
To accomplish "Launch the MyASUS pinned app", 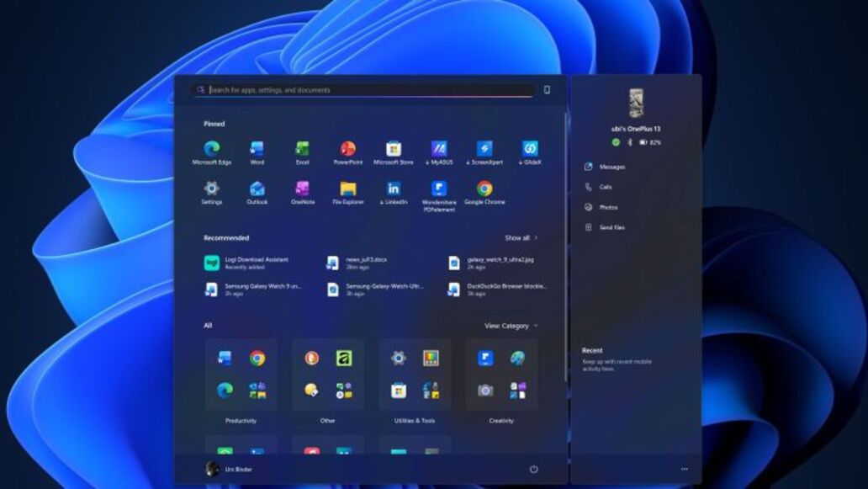I will (x=438, y=152).
